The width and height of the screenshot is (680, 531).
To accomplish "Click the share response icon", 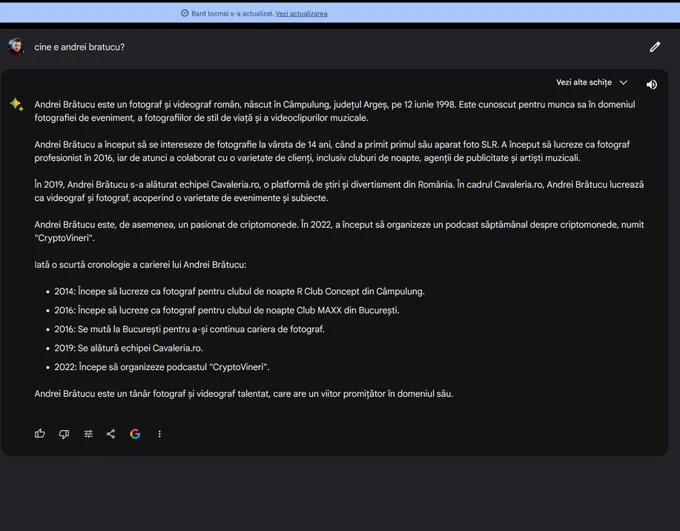I will (x=111, y=434).
